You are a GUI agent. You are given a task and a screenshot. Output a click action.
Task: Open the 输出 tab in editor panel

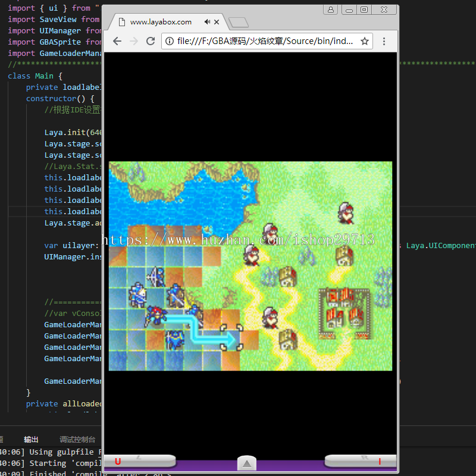pyautogui.click(x=31, y=439)
